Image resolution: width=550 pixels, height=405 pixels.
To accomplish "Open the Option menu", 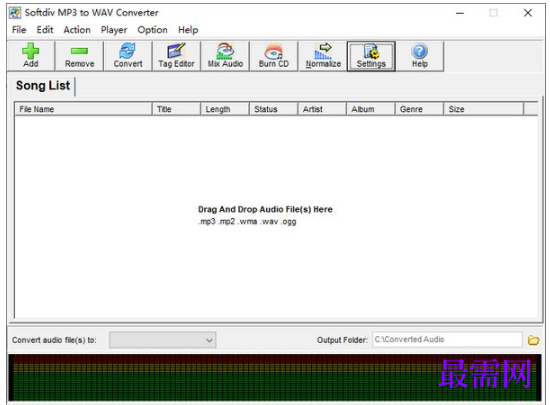I will pyautogui.click(x=152, y=30).
